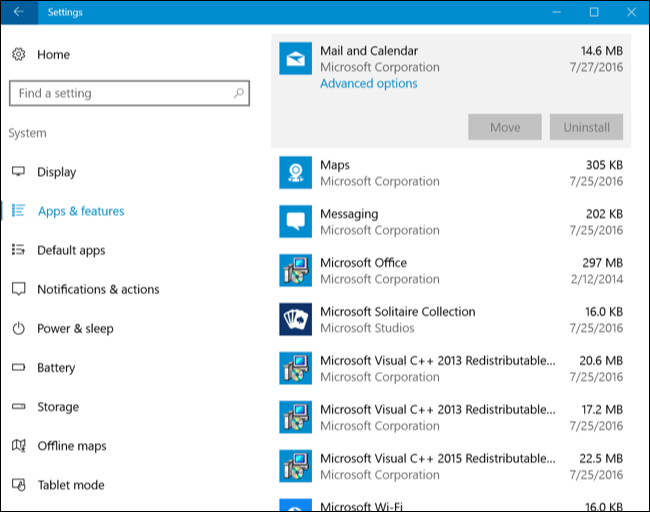This screenshot has width=650, height=512.
Task: Open Notifications & actions settings
Action: (97, 289)
